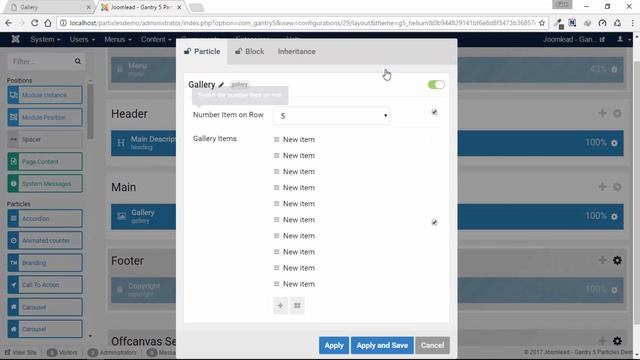Open the Offcanvas section settings gear
The height and width of the screenshot is (360, 640).
tap(617, 341)
